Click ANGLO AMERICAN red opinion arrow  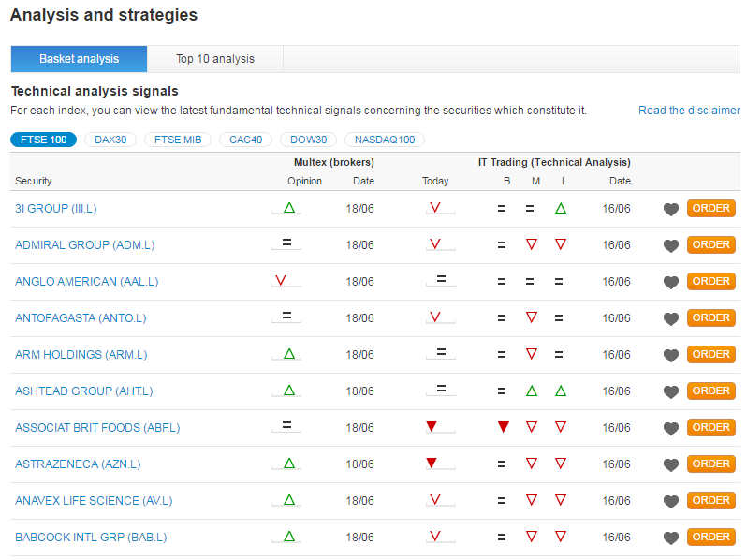[281, 280]
